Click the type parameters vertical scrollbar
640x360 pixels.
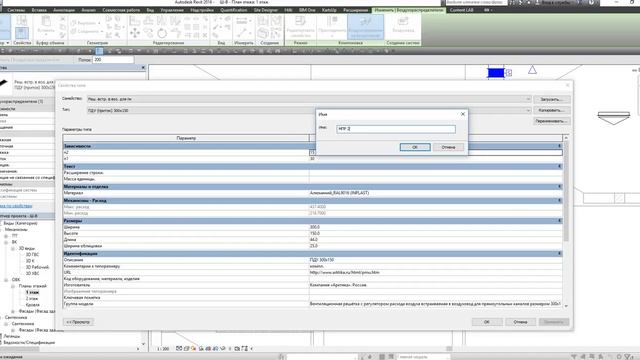coord(566,192)
